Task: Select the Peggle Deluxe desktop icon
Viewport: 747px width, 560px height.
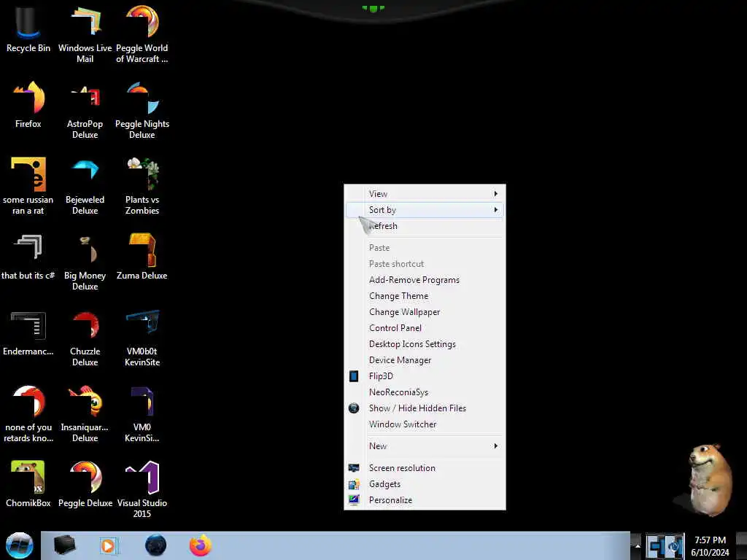Action: [85, 483]
